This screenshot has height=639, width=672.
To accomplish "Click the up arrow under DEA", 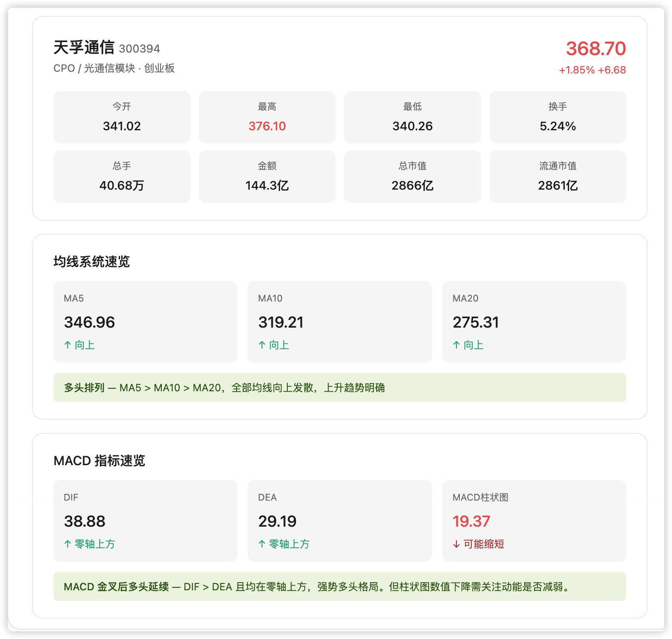I will point(262,544).
